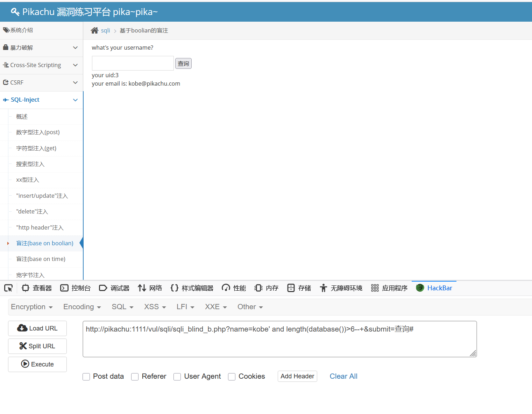Click the Add Header button
Viewport: 532px width, 414px height.
297,376
